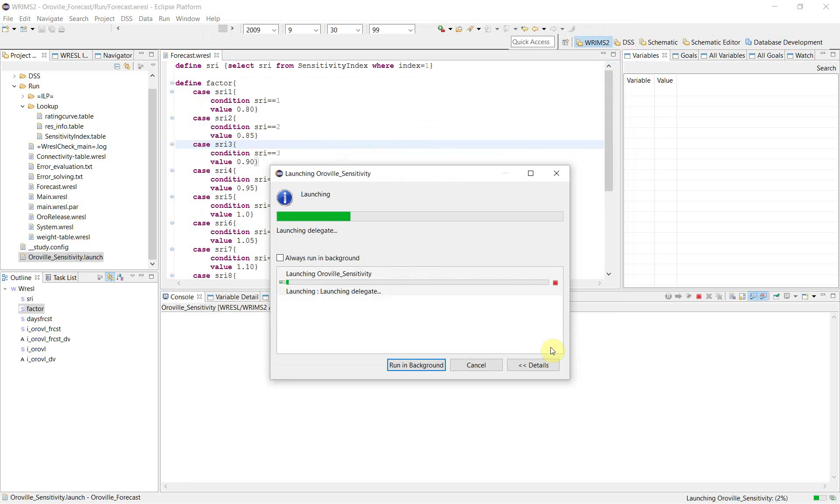Open the dropdown showing 99
This screenshot has height=504, width=840.
click(x=410, y=30)
